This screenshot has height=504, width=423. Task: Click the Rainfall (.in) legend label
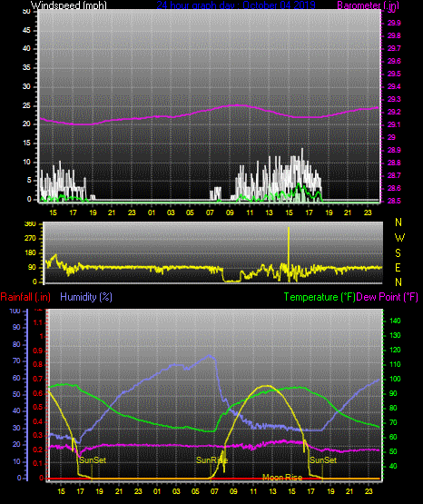[x=25, y=297]
